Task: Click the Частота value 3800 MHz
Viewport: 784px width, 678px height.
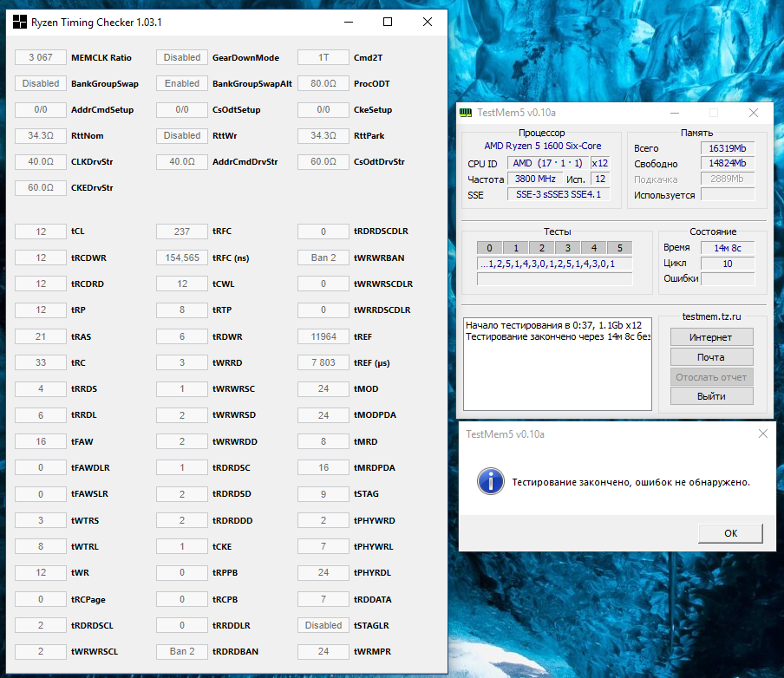Action: [535, 179]
